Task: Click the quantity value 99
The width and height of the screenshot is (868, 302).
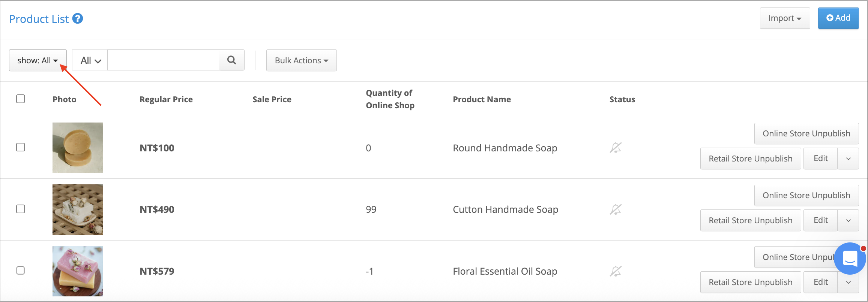Action: (371, 209)
